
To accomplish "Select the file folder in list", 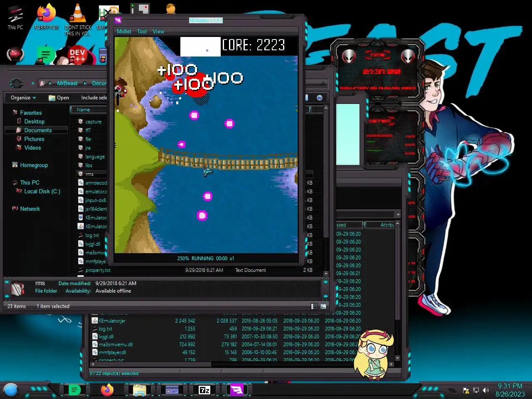I will point(88,139).
